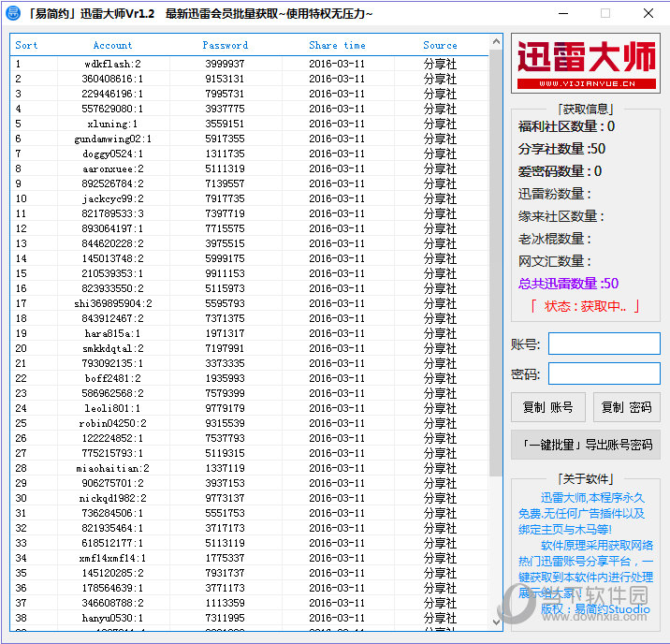
Task: Select account 557629080:1
Action: [113, 109]
